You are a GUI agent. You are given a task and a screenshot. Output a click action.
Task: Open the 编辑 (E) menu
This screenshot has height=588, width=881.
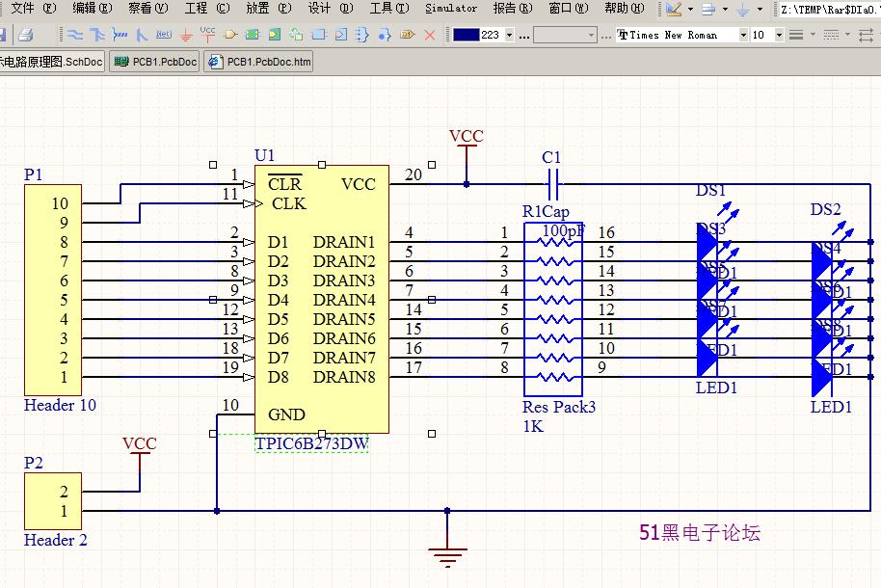(93, 9)
